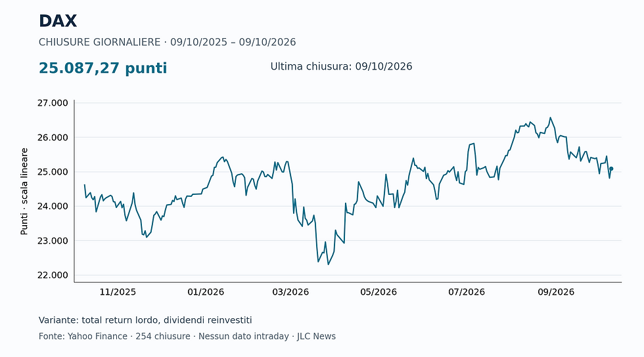Click the 11/2025 x-axis label
Viewport: 644px width, 357px height.
pos(118,292)
